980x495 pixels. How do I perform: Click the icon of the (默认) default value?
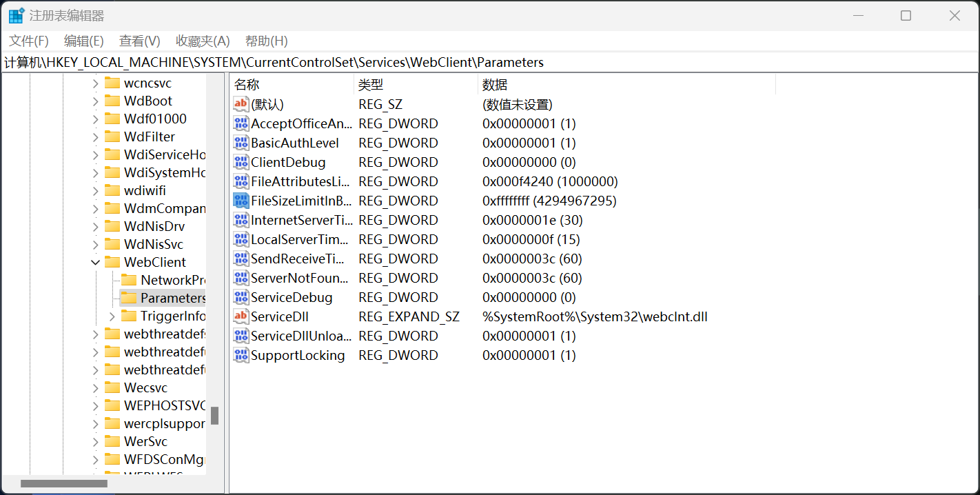(x=241, y=104)
